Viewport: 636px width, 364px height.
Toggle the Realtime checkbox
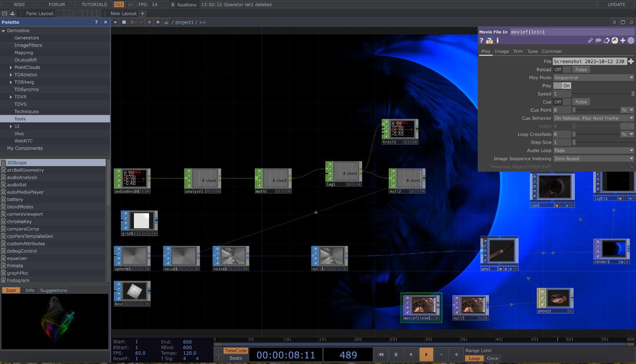173,4
